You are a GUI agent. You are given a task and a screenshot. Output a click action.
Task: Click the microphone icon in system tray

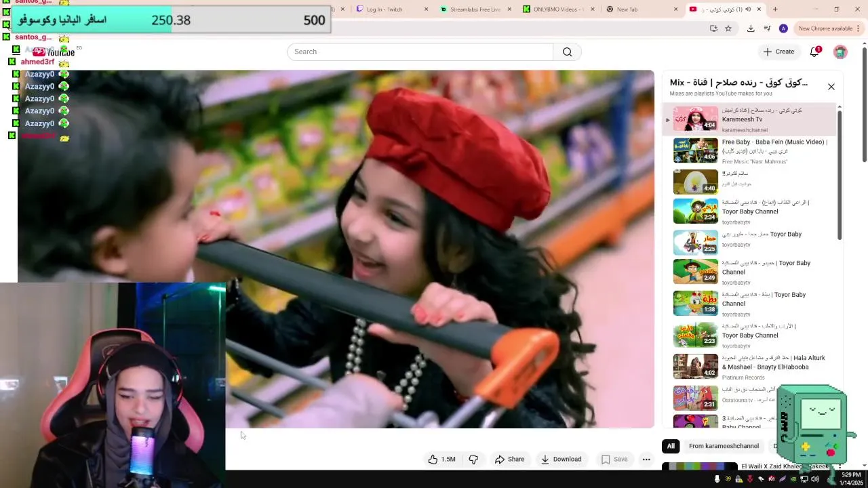click(717, 479)
